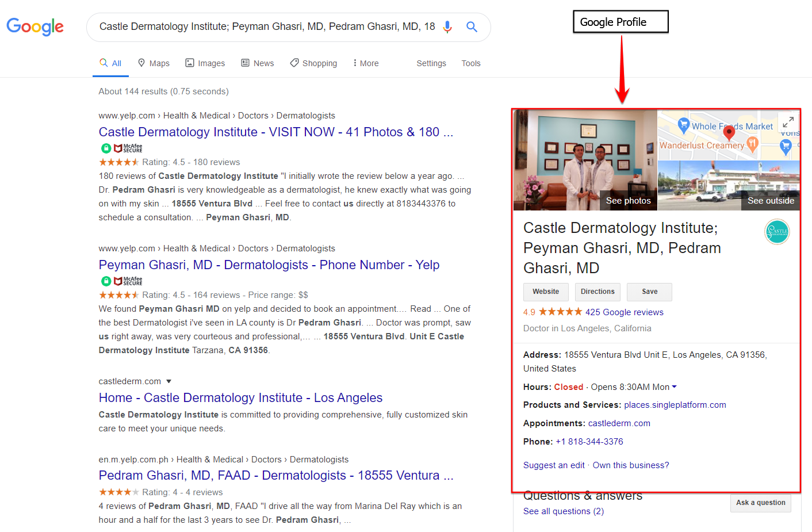Click the Google logo
Screen dimensions: 812x532
point(35,26)
